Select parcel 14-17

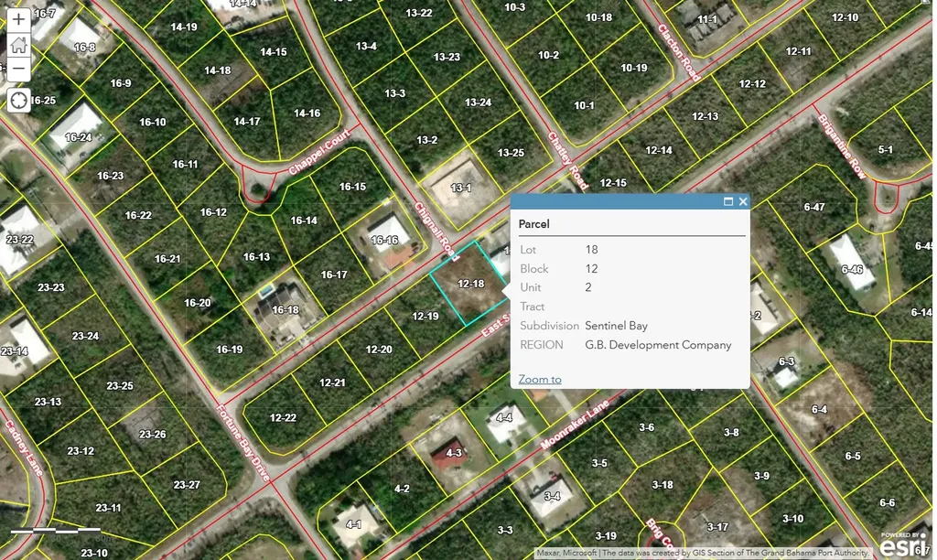point(247,122)
